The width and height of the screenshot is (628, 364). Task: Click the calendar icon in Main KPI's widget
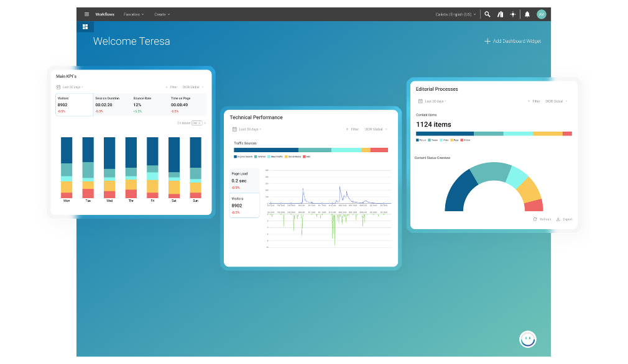(58, 87)
